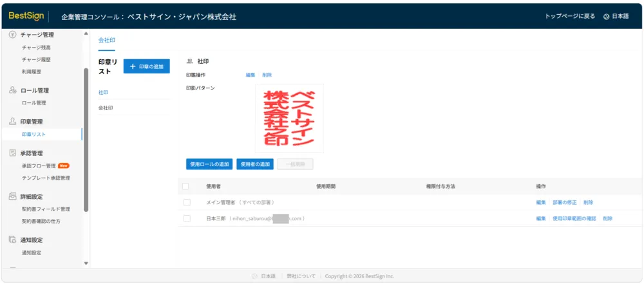Click the red seal impression image
This screenshot has height=284, width=644.
289,118
